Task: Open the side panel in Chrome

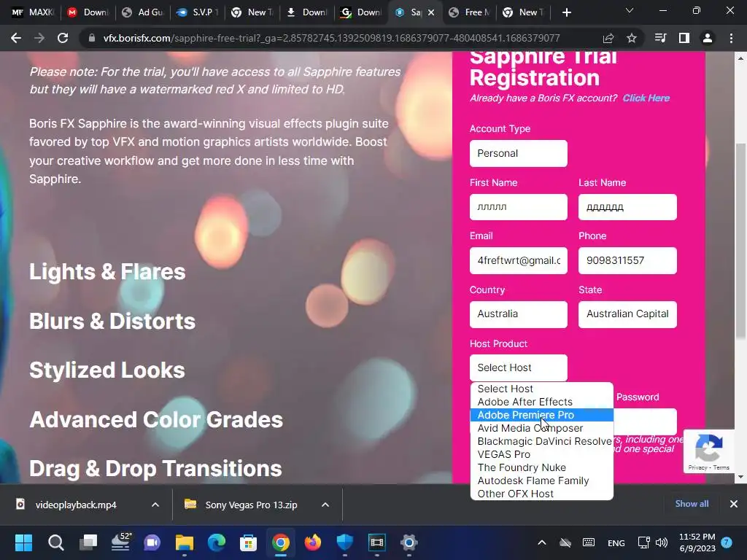Action: 684,38
